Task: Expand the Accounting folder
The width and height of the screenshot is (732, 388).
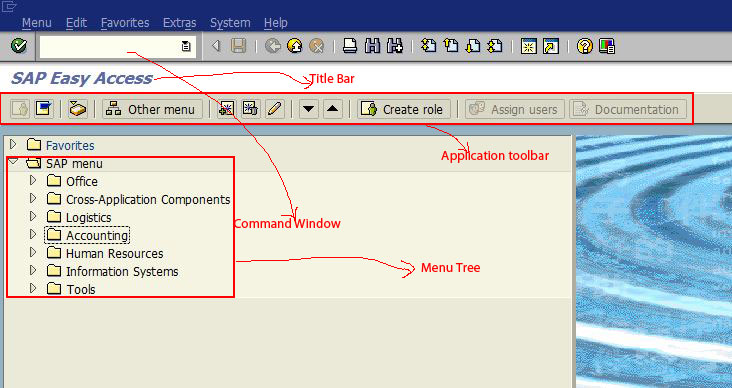Action: coord(33,234)
